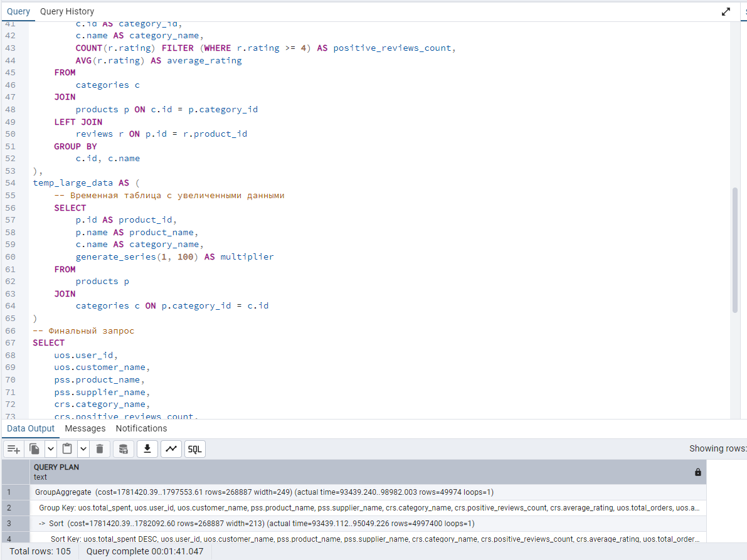747x560 pixels.
Task: Click the Add row icon
Action: click(14, 449)
